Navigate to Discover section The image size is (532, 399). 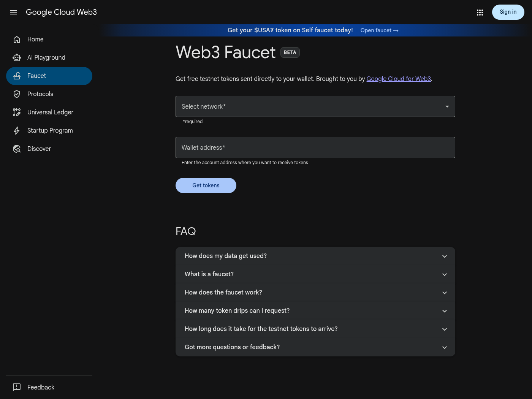click(49, 149)
